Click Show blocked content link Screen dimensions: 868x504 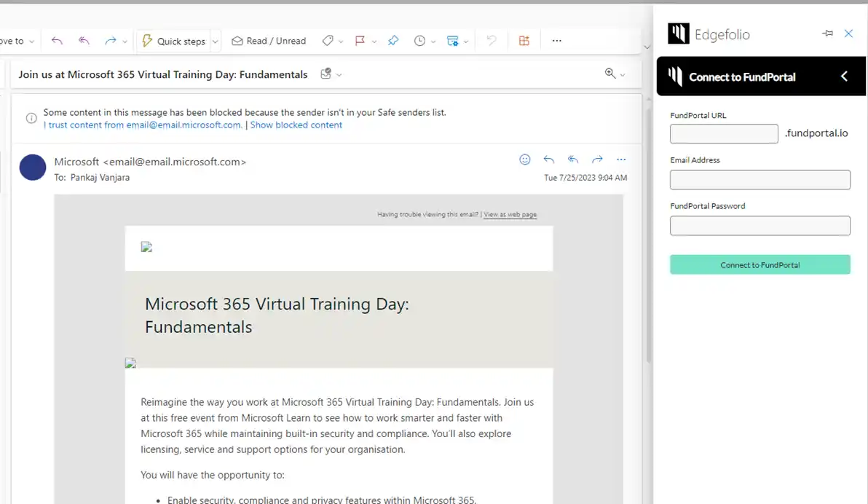coord(296,125)
